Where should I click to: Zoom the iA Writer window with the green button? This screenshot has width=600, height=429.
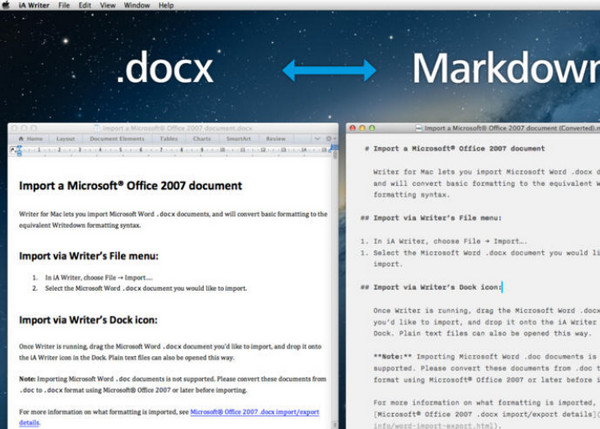coord(372,128)
